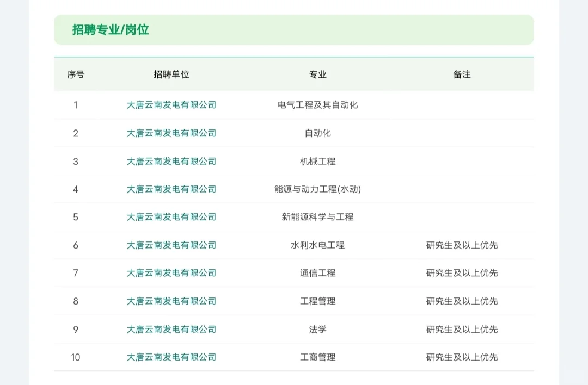The height and width of the screenshot is (385, 588).
Task: Open 大唐云南发电有限公司 link in row 5
Action: (171, 217)
